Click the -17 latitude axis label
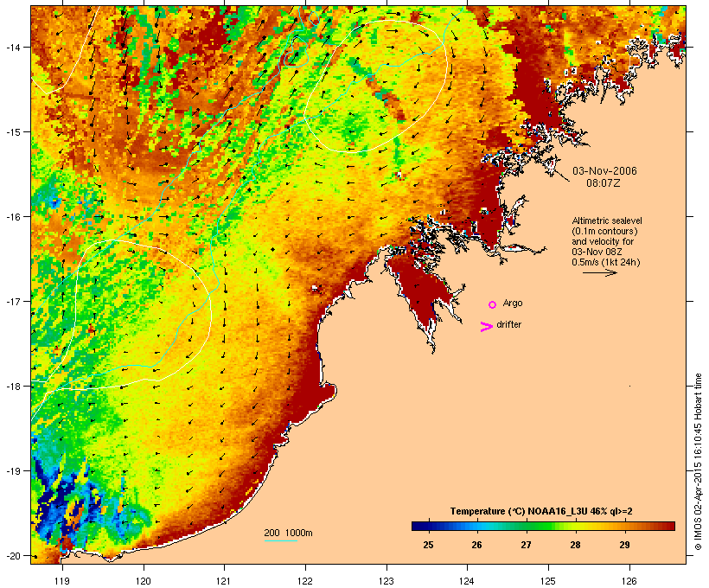This screenshot has height=588, width=709. (13, 301)
